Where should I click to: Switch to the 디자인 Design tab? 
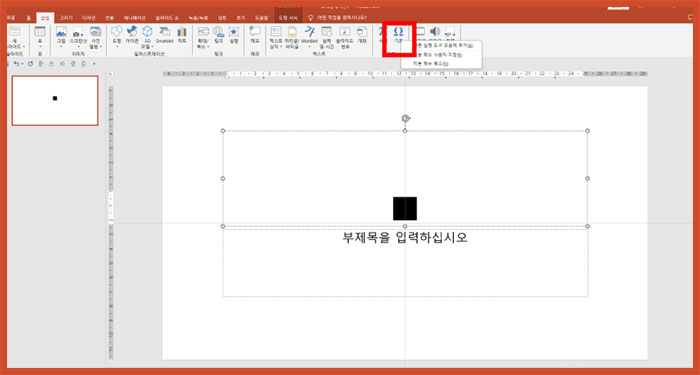tap(89, 18)
